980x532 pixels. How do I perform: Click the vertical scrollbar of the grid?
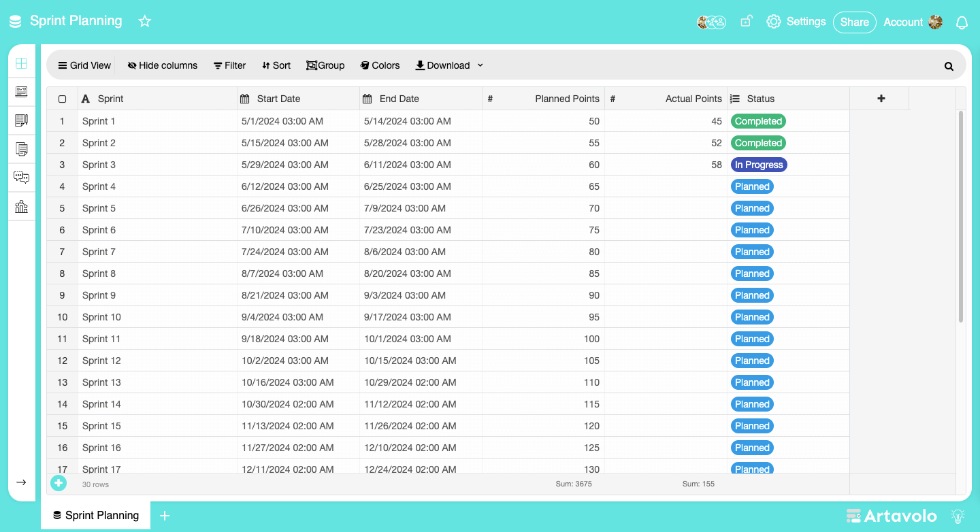[x=961, y=216]
